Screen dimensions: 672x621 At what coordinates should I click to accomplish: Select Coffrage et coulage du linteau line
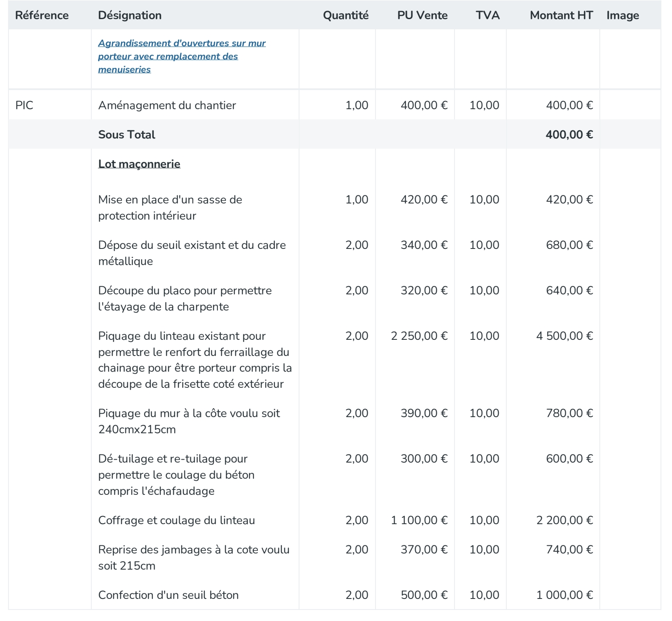pyautogui.click(x=176, y=520)
